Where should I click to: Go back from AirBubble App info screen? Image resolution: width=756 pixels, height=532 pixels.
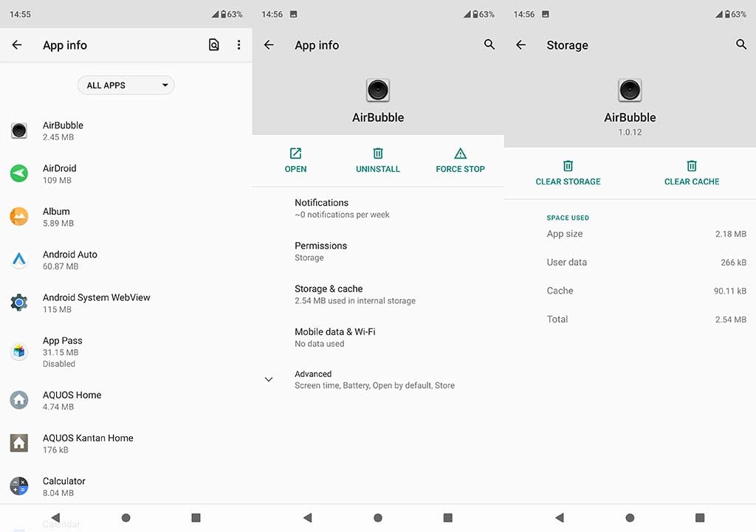click(269, 45)
